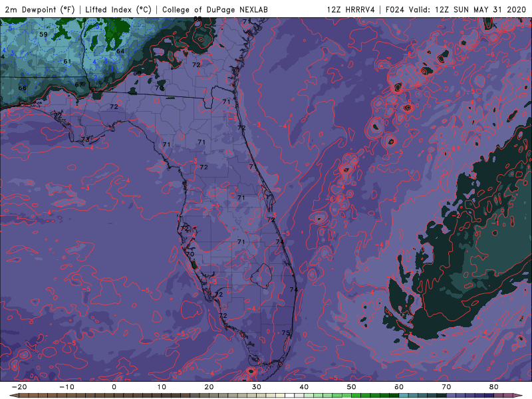Click the dewpoint value '73' on the panhandle coast

(85, 140)
